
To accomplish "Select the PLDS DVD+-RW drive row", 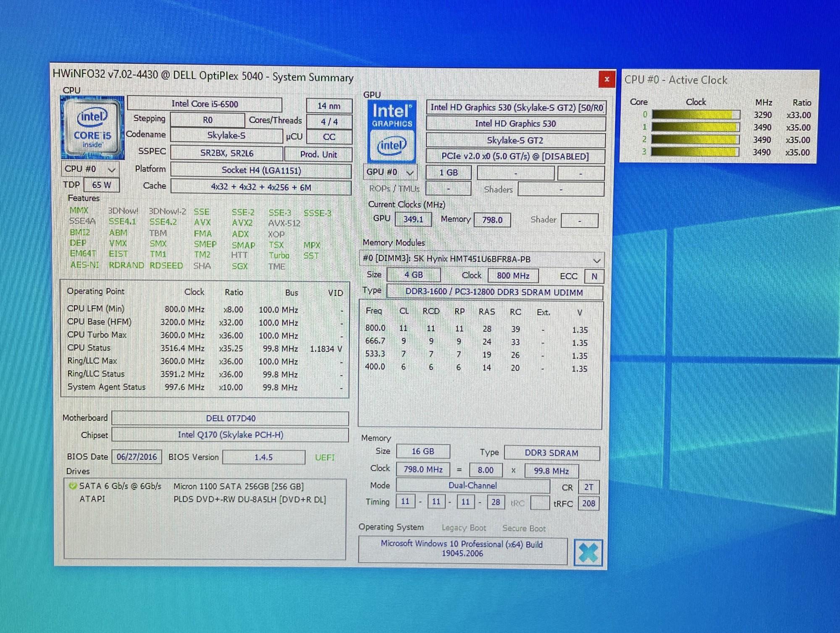I will [x=205, y=499].
